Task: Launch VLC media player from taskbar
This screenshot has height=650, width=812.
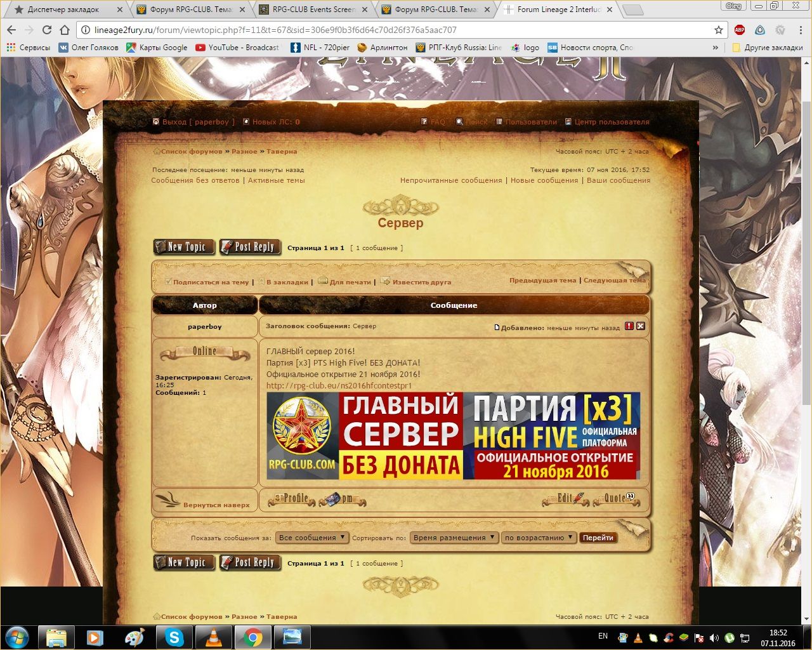Action: pos(213,637)
